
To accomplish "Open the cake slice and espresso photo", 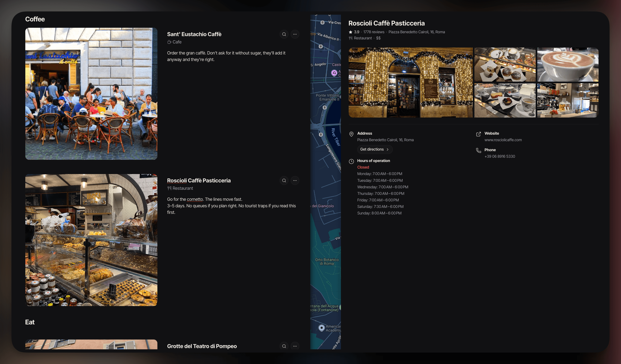I will [505, 100].
